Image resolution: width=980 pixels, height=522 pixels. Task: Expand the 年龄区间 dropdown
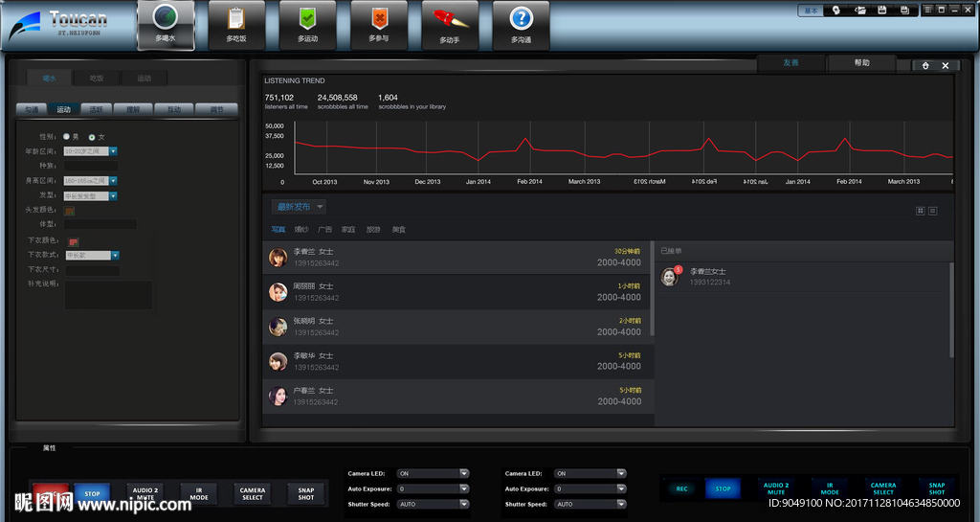point(113,151)
